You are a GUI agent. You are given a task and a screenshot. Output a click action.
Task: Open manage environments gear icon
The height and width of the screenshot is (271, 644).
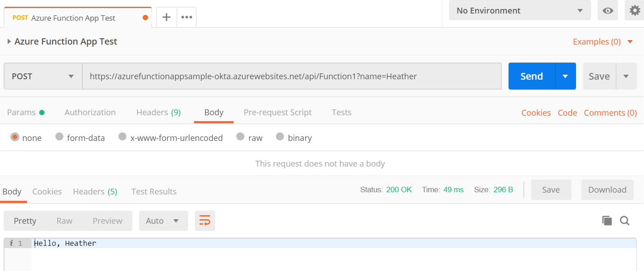635,10
